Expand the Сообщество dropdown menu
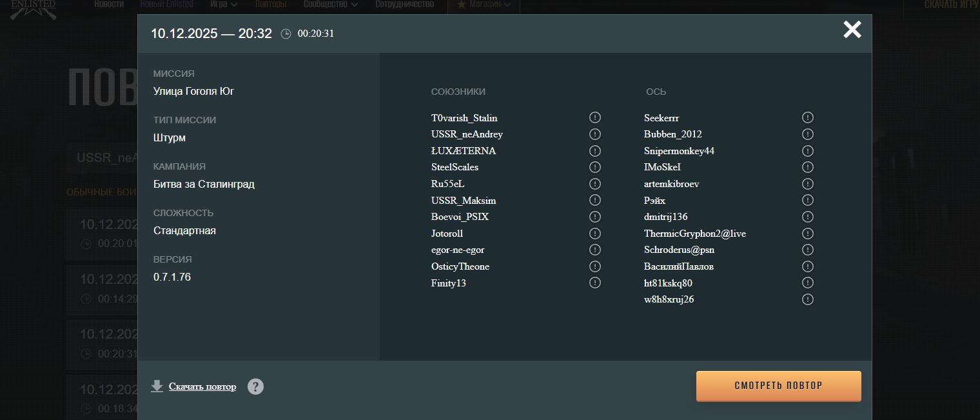Image resolution: width=980 pixels, height=420 pixels. point(330,5)
